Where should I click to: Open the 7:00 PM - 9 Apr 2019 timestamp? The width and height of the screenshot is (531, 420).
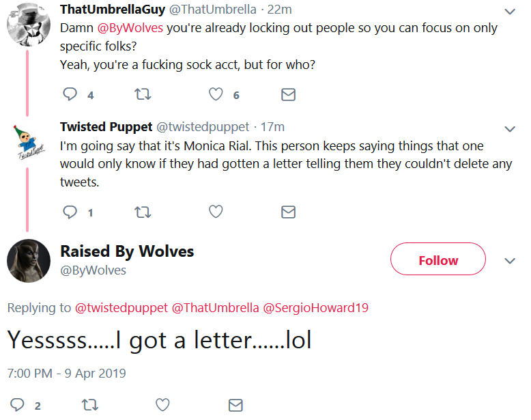pyautogui.click(x=66, y=374)
